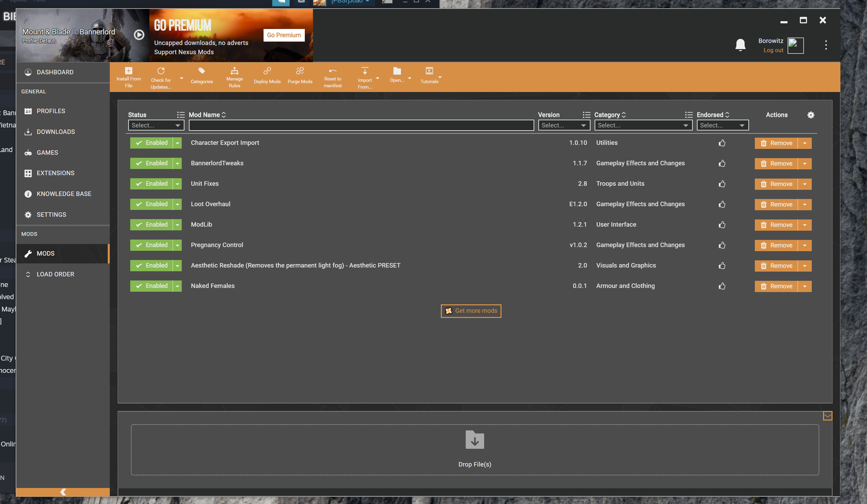The image size is (867, 504).
Task: Expand Remove options arrow for Character Export Import
Action: [804, 143]
